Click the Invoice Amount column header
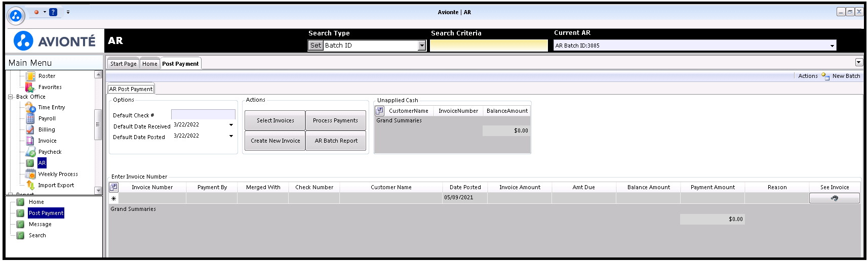Image resolution: width=868 pixels, height=261 pixels. pyautogui.click(x=520, y=187)
